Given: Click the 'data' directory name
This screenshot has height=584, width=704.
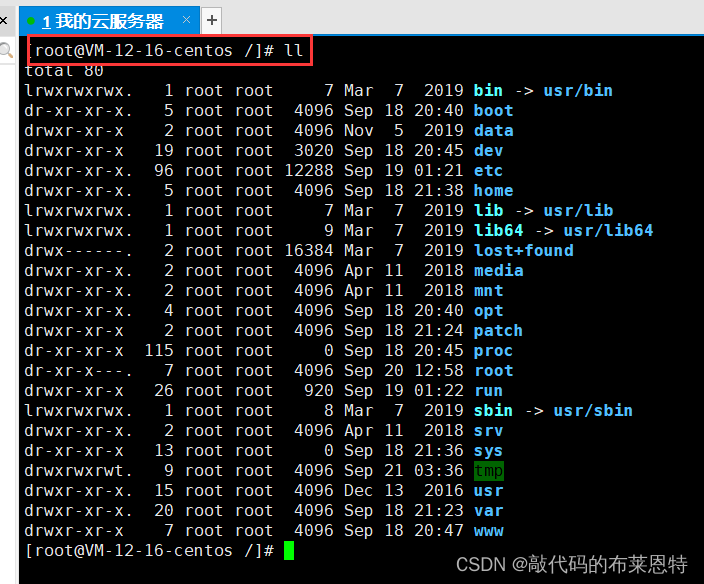Looking at the screenshot, I should pos(493,131).
